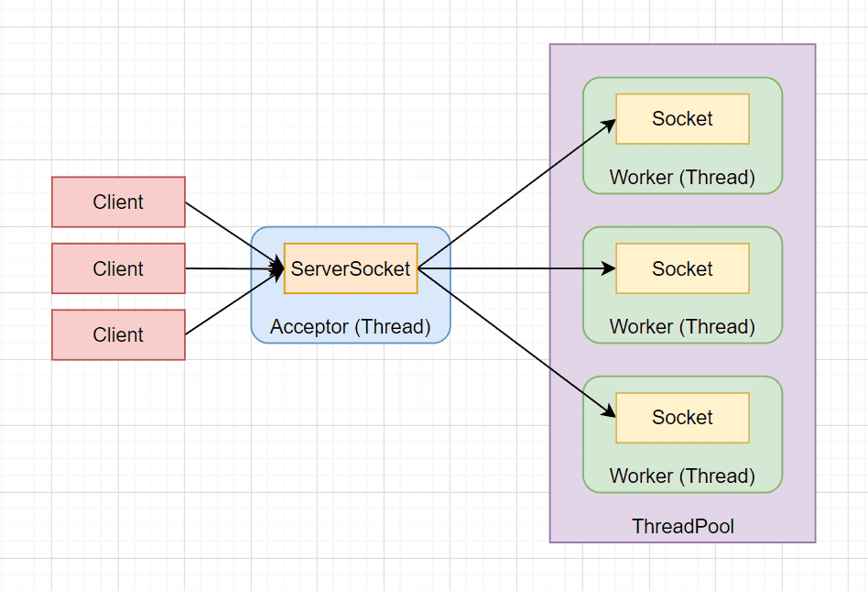The image size is (868, 591).
Task: Select the middle Socket box
Action: coord(682,268)
